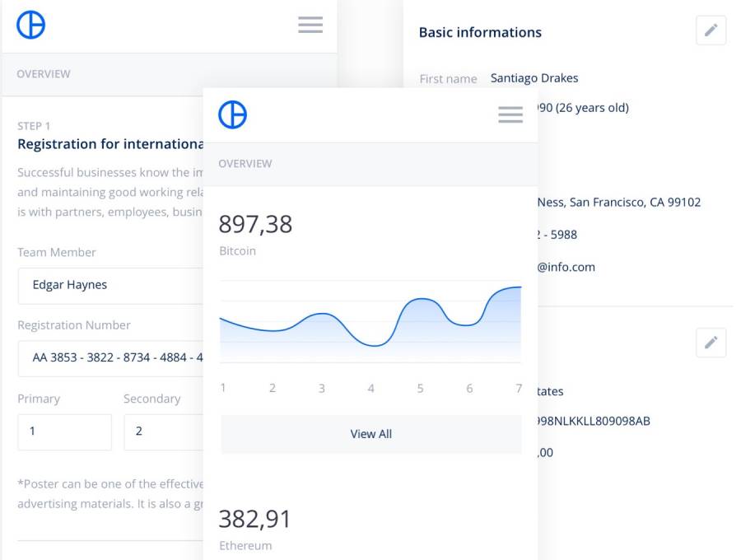Image resolution: width=741 pixels, height=560 pixels.
Task: Focus the Registration Number input field
Action: pyautogui.click(x=110, y=358)
